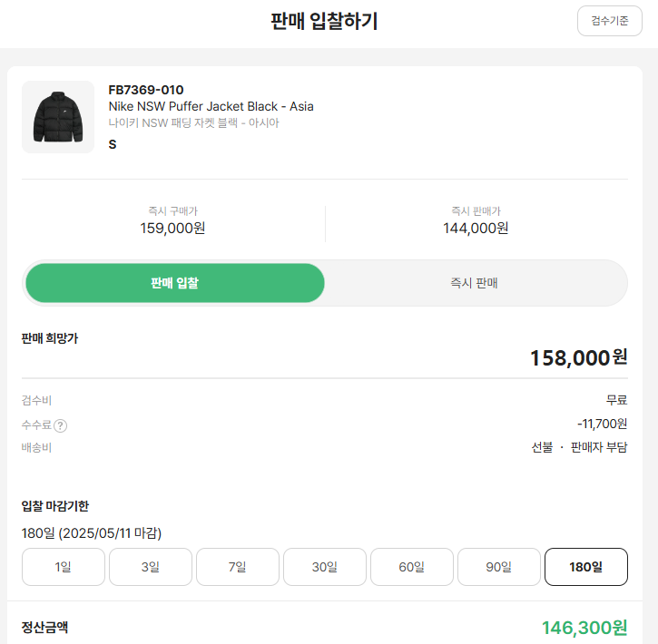Click the 수수료 fee label
Screen dimensions: 658x644
pyautogui.click(x=36, y=424)
